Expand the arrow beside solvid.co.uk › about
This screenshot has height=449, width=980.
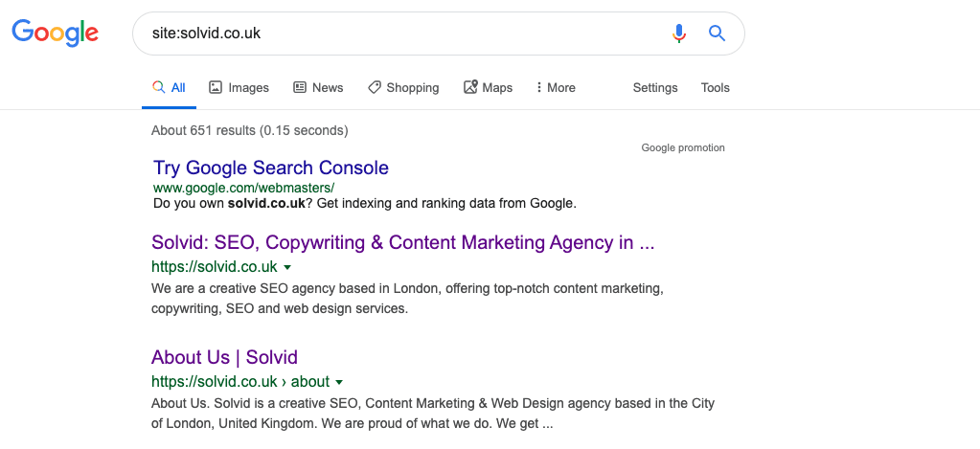[339, 382]
